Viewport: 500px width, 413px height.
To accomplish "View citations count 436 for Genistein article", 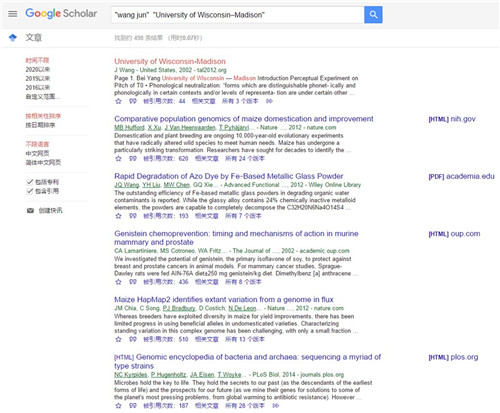I will [166, 282].
